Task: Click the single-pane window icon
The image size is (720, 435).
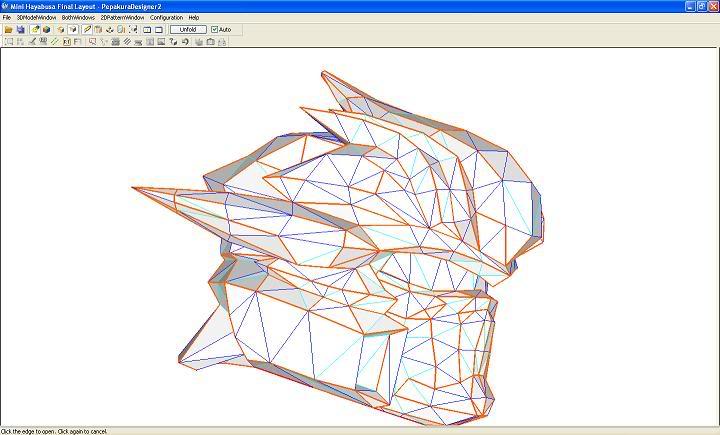Action: coord(159,30)
